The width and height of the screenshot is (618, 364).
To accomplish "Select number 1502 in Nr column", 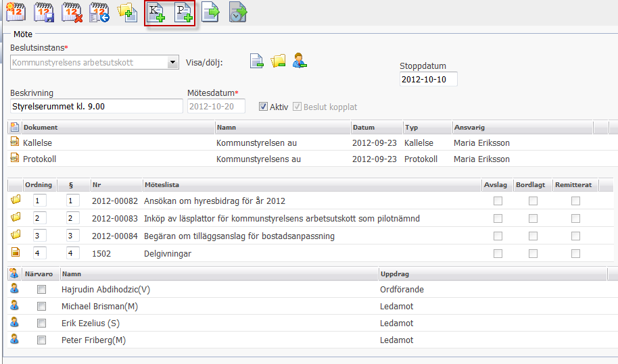I will tap(101, 254).
